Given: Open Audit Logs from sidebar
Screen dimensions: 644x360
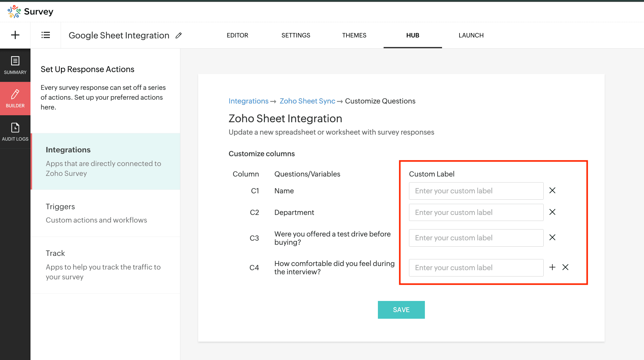Looking at the screenshot, I should coord(15,132).
